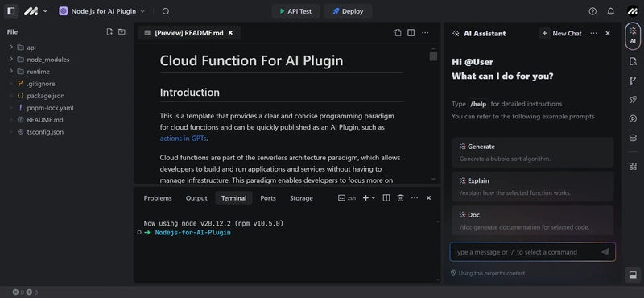This screenshot has height=298, width=644.
Task: Switch to the Output tab
Action: point(196,197)
